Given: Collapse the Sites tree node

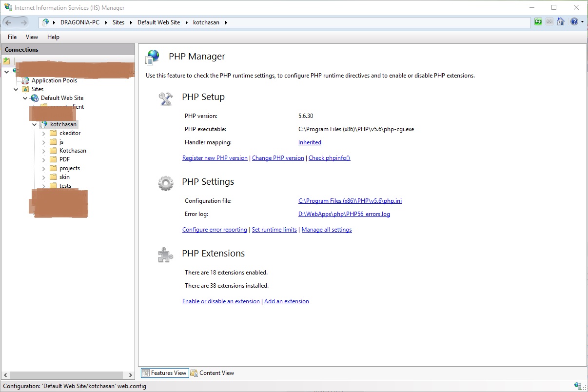Looking at the screenshot, I should click(x=17, y=89).
